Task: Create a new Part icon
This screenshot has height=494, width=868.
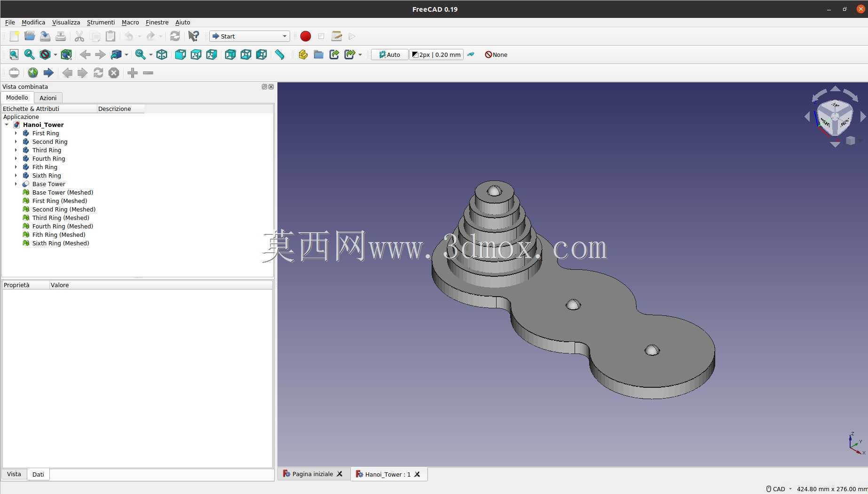Action: click(x=303, y=55)
